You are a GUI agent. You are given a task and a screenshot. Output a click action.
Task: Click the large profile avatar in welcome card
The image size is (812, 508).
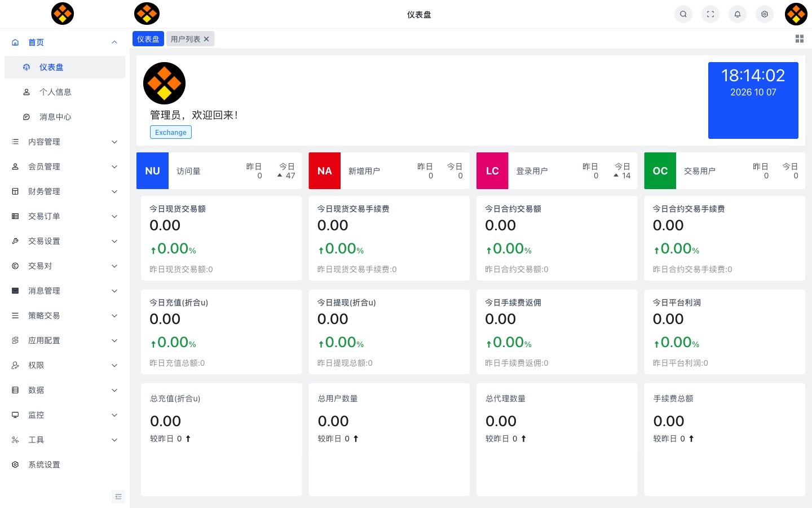(164, 83)
